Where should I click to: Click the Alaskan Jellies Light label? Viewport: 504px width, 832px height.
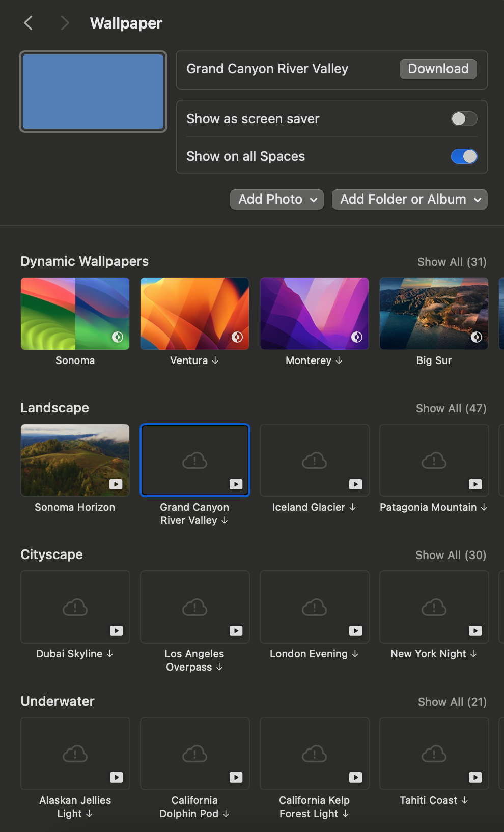(75, 807)
